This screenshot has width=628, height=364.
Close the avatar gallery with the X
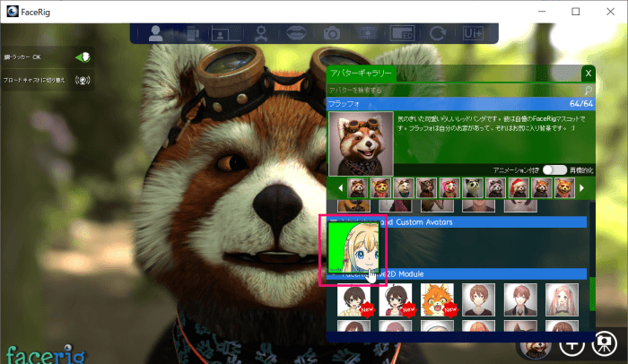(x=588, y=74)
